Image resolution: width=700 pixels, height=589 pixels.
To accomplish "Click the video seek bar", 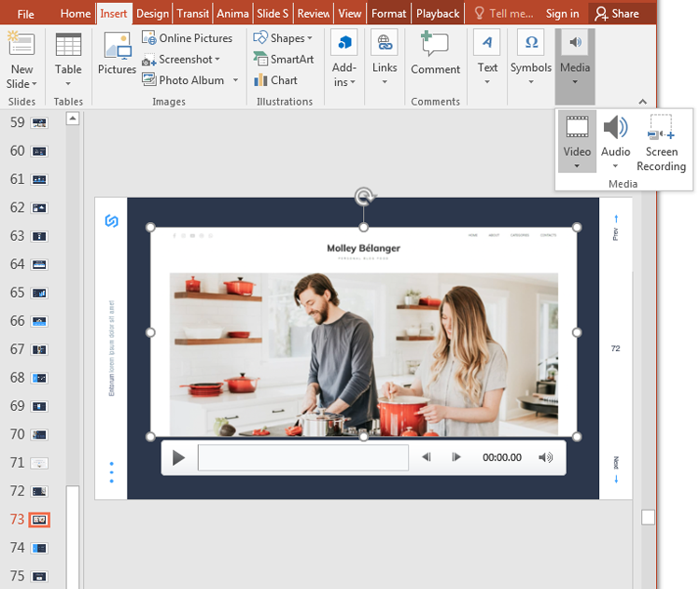I will [x=303, y=457].
